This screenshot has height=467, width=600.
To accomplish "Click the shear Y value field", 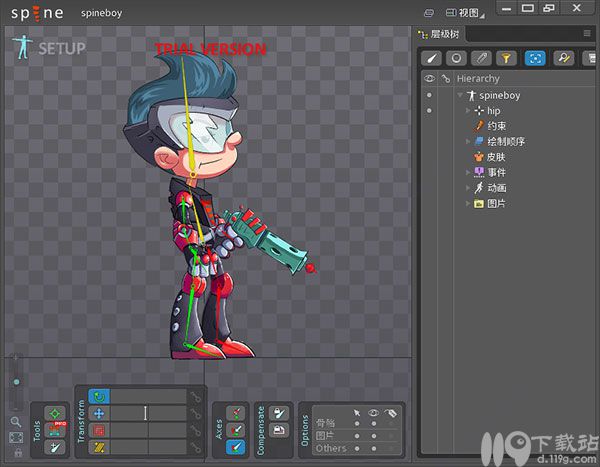I will click(168, 447).
